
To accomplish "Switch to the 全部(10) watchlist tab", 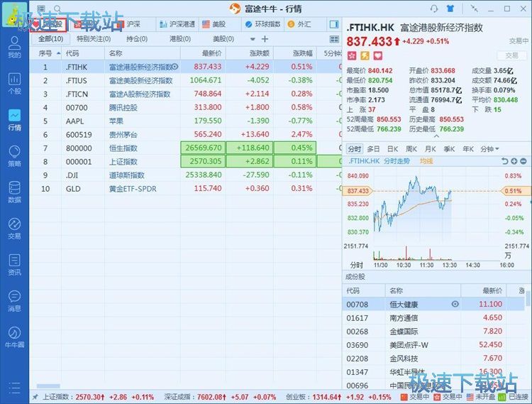I will [50, 39].
